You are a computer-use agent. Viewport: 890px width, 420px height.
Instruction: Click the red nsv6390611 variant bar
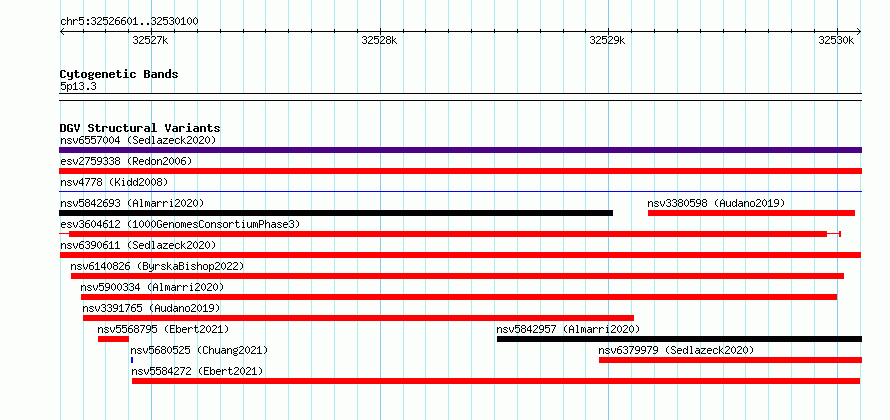[x=460, y=255]
